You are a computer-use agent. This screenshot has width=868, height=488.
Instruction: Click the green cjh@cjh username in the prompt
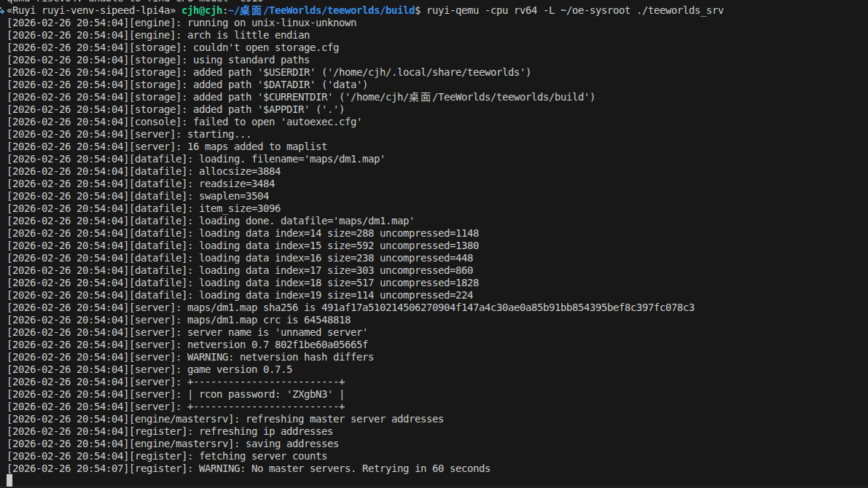(205, 11)
